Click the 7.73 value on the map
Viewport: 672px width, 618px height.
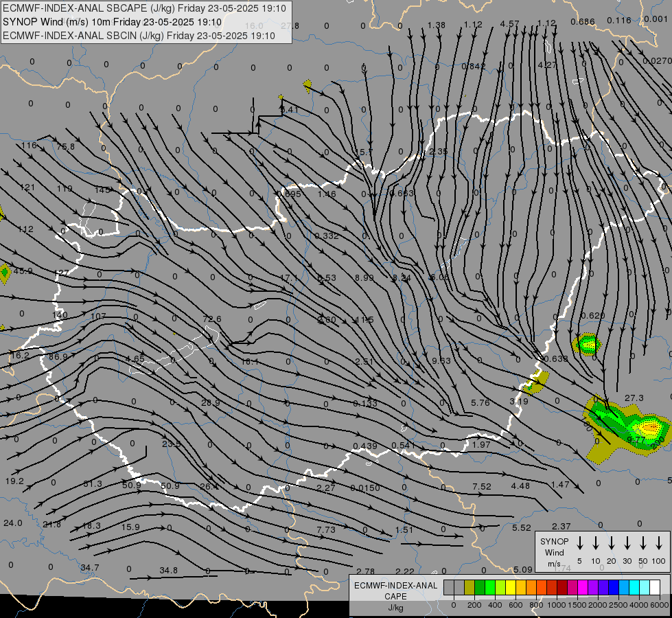(x=326, y=529)
